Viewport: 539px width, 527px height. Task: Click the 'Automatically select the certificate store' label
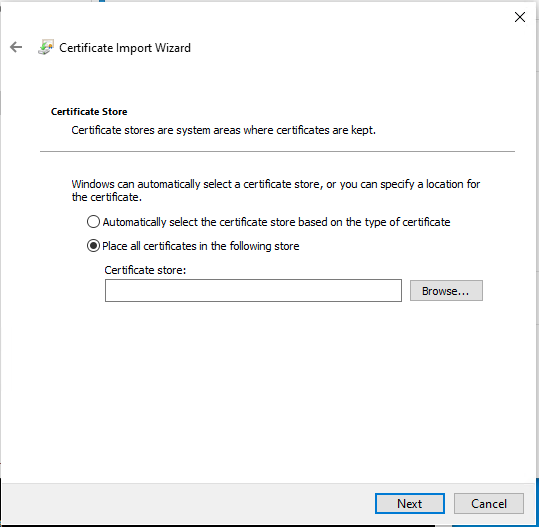pyautogui.click(x=276, y=222)
